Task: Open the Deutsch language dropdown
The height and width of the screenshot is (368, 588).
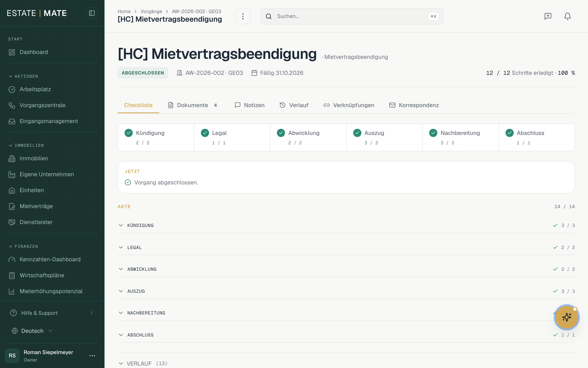Action: (32, 331)
